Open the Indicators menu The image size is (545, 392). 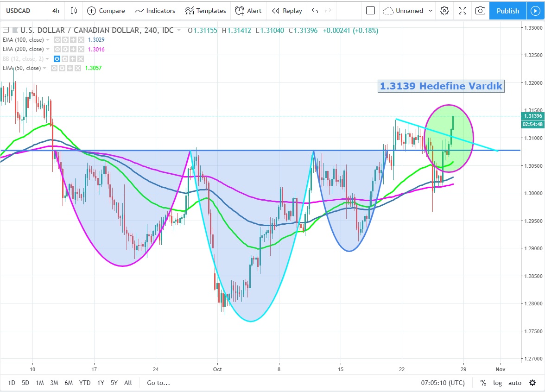pos(155,11)
